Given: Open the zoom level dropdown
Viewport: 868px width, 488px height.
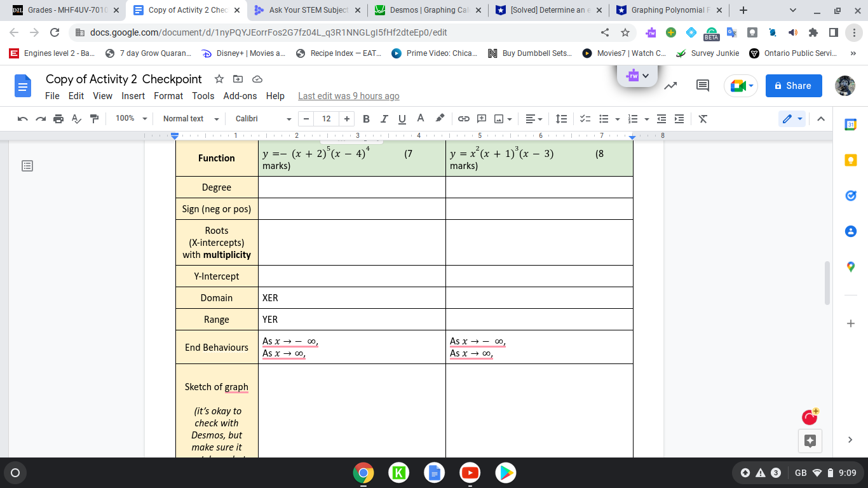Looking at the screenshot, I should (x=130, y=119).
